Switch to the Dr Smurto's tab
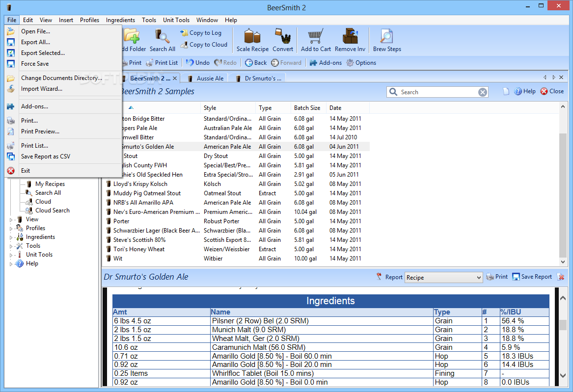 pos(258,78)
